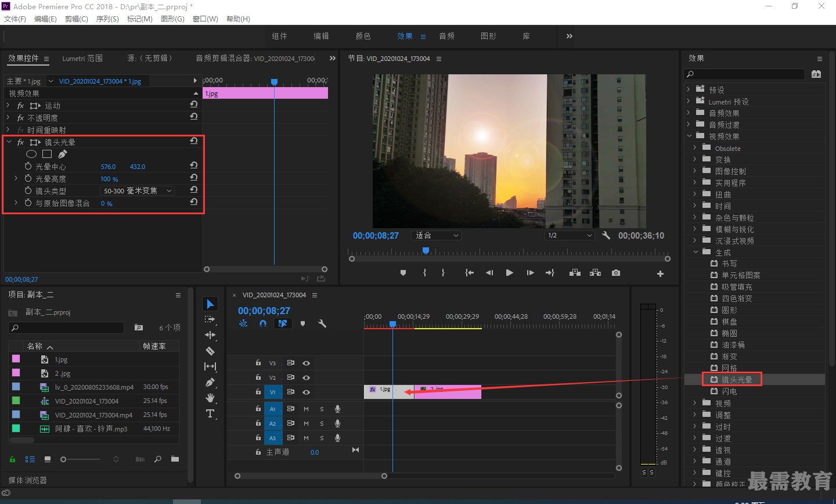Select the Selection arrow tool
Image resolution: width=836 pixels, height=504 pixels.
(210, 304)
